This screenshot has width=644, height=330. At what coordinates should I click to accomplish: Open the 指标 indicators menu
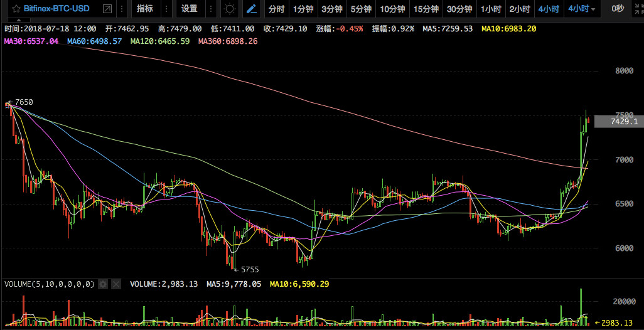click(x=144, y=9)
